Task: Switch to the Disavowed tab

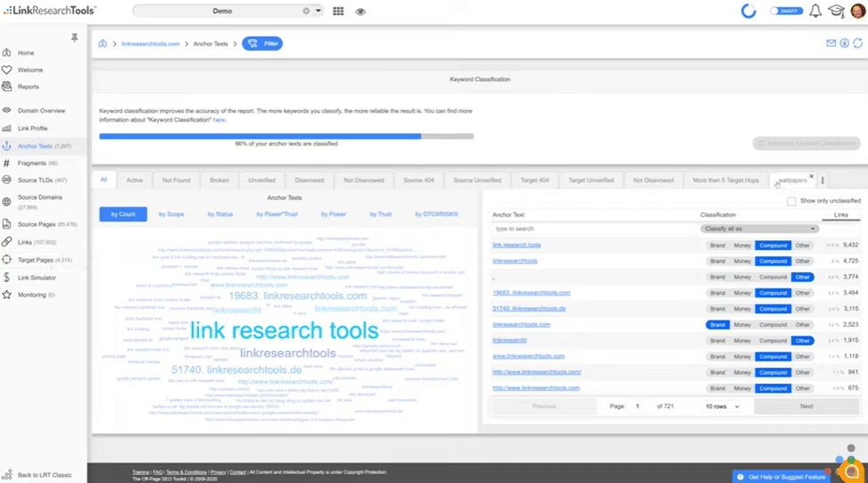Action: [310, 180]
